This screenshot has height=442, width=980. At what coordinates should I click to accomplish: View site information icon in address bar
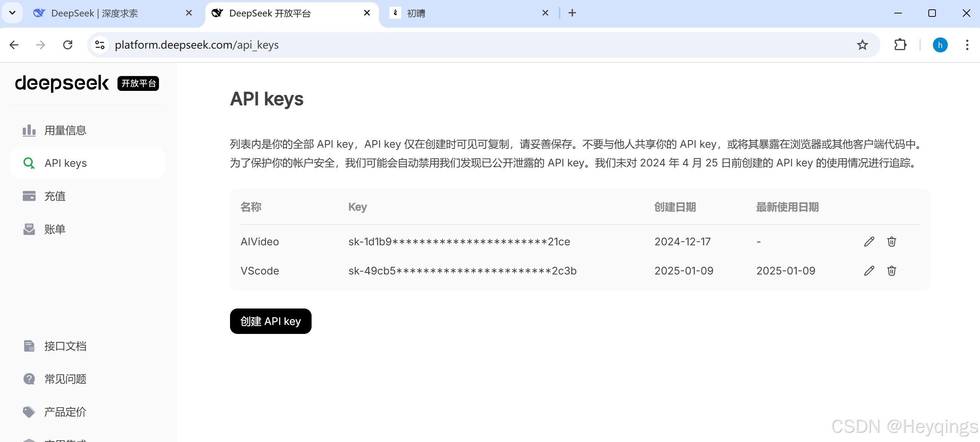tap(100, 45)
